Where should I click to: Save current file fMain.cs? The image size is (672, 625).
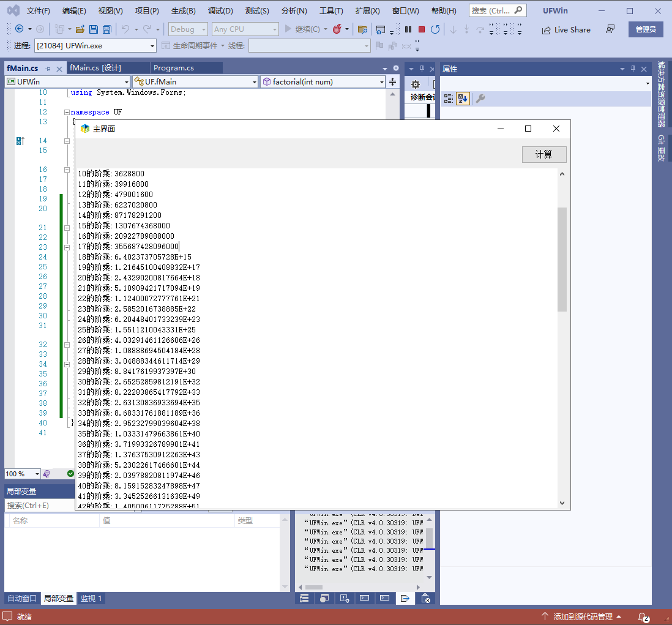click(x=94, y=29)
